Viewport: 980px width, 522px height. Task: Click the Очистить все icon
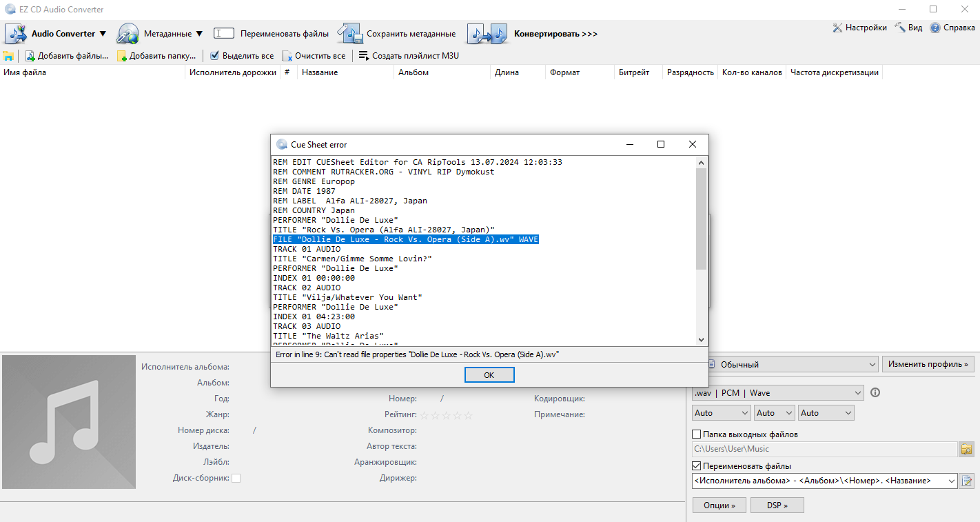pyautogui.click(x=287, y=56)
